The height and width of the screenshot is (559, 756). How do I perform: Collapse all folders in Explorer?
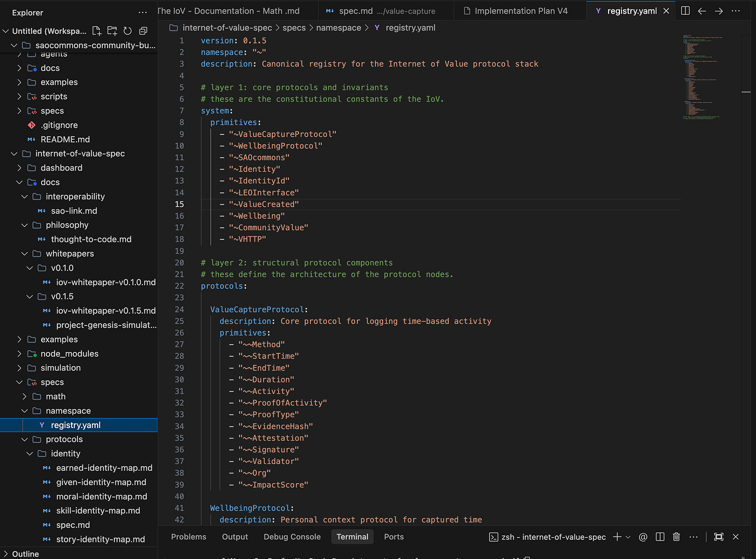(x=143, y=31)
